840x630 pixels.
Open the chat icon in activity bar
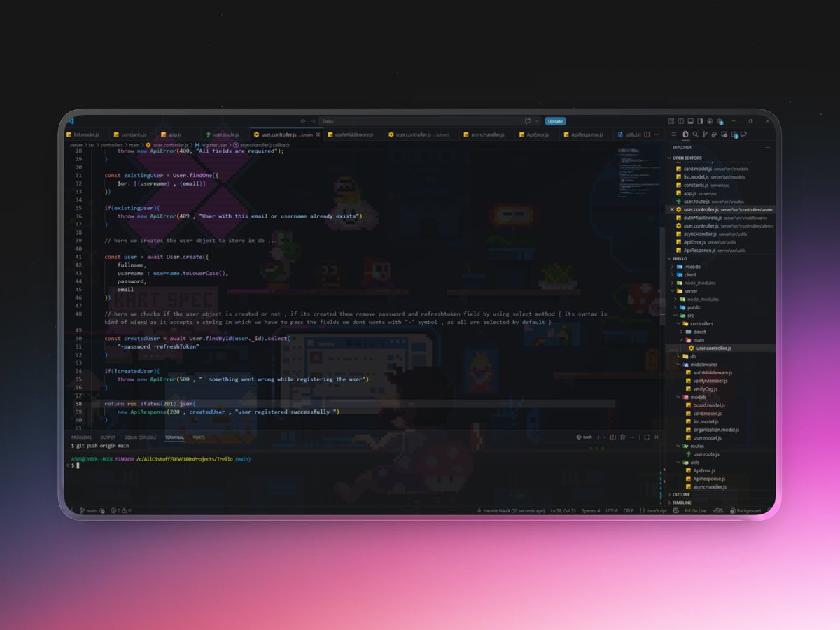tap(743, 134)
